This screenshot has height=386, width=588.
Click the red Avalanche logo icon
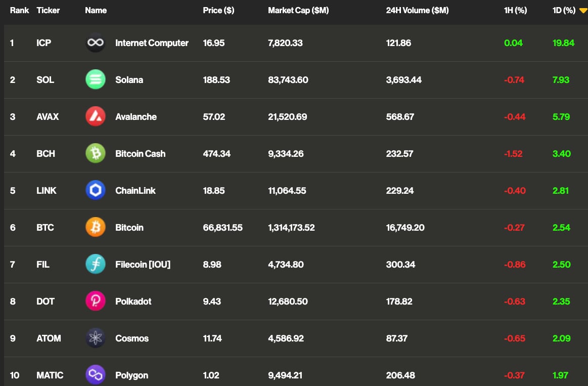(95, 117)
